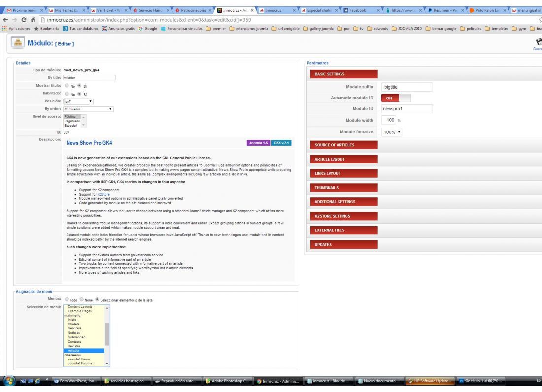Click the Module suffix input field

(406, 87)
